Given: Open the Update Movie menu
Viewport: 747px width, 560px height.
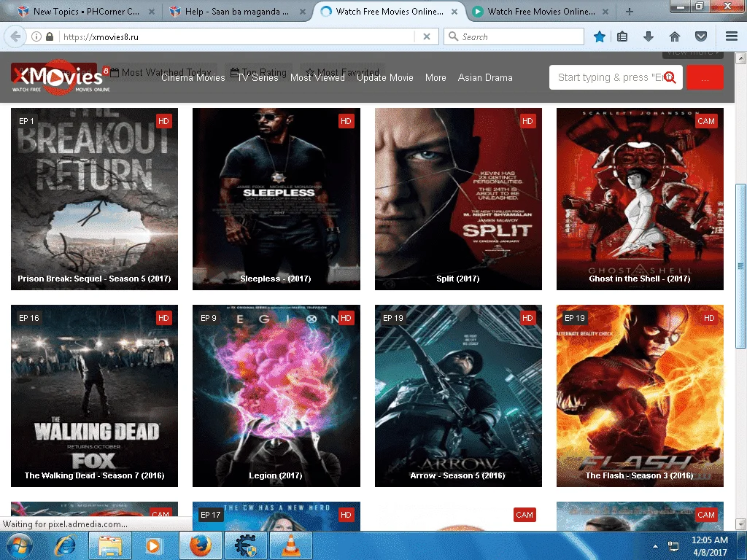Looking at the screenshot, I should tap(385, 77).
